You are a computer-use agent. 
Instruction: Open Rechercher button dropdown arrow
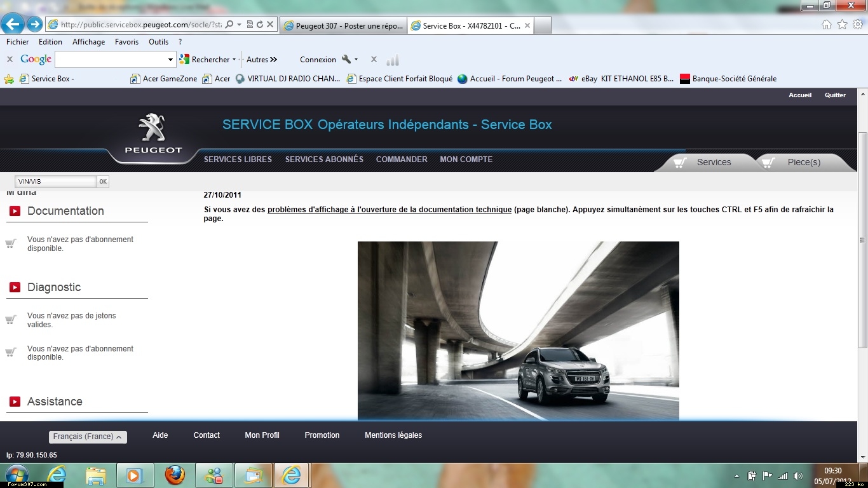[x=234, y=60]
